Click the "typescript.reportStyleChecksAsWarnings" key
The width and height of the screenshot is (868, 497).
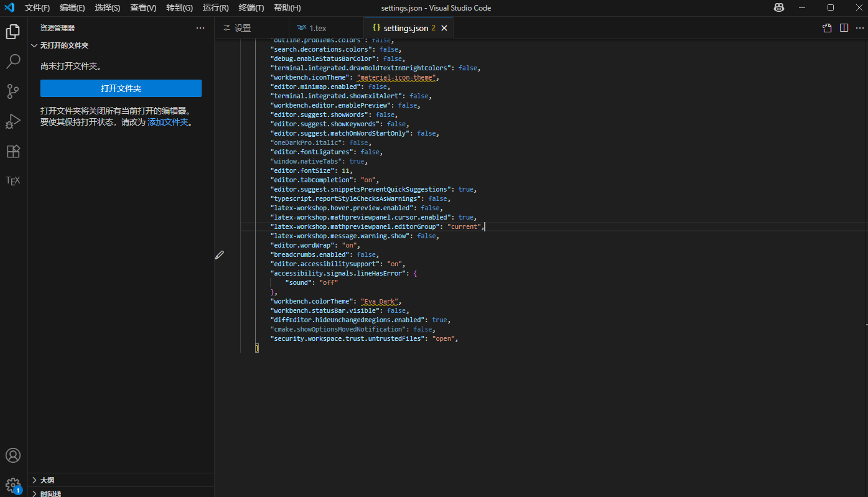pyautogui.click(x=346, y=199)
